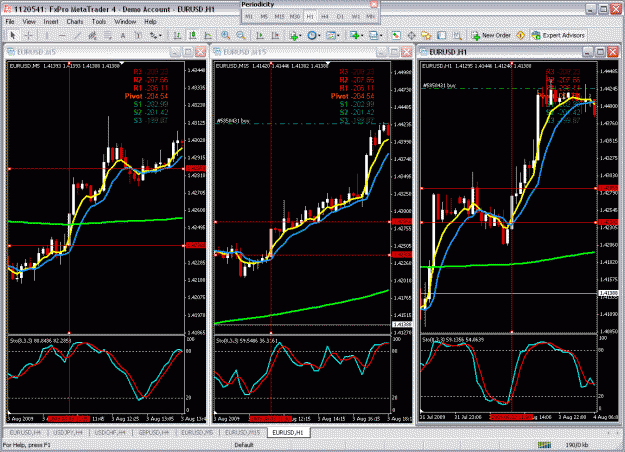625x452 pixels.
Task: Click the '#5958431 buy' label in M15 chart
Action: click(x=233, y=121)
